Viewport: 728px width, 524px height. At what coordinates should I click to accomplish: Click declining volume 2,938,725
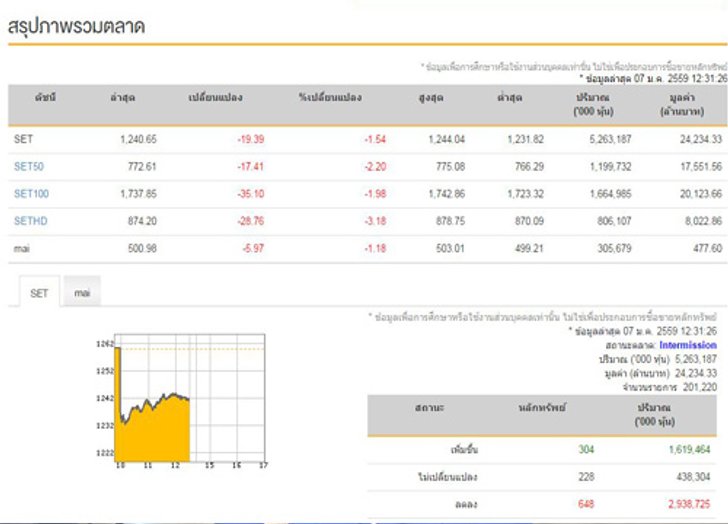click(689, 504)
